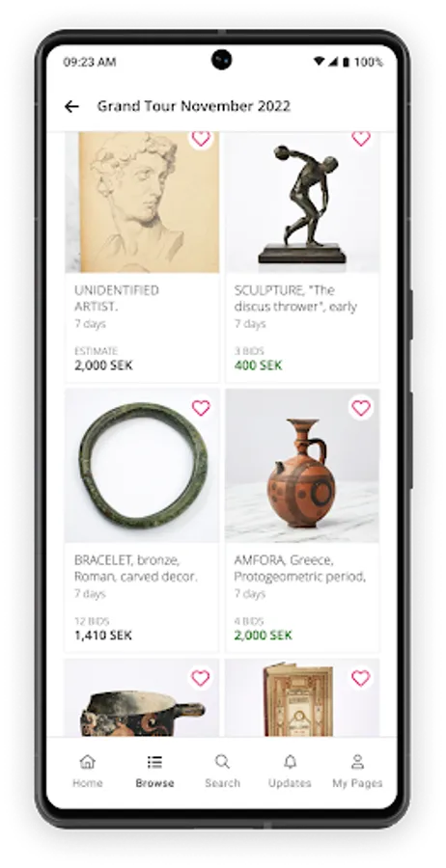Screen dimensions: 446x868
Task: Like the antique book item heart
Action: (361, 678)
